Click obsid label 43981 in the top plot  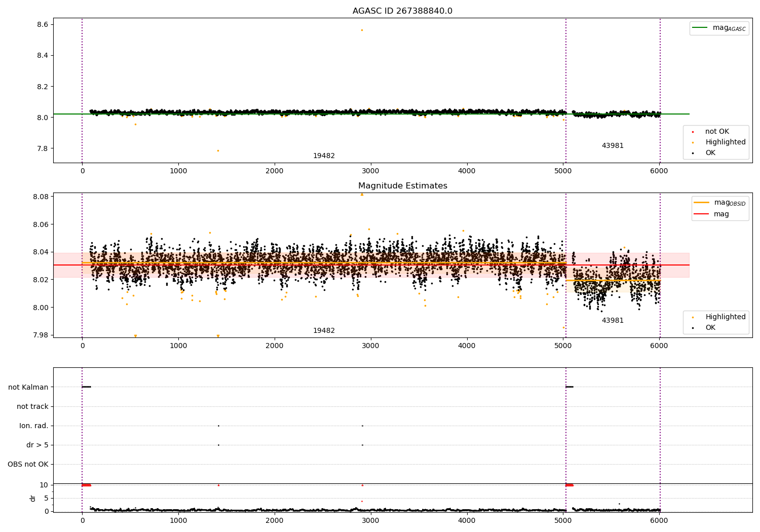tap(613, 146)
